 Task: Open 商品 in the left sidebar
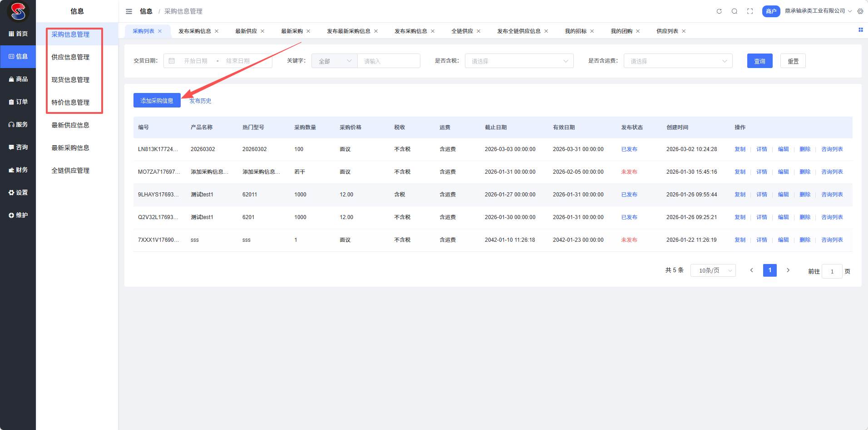click(x=18, y=79)
